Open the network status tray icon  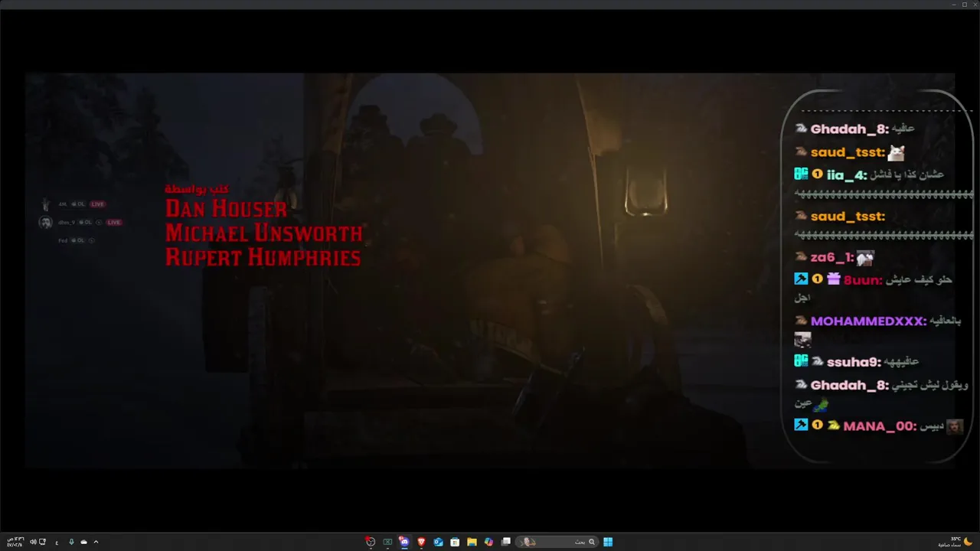pyautogui.click(x=42, y=542)
